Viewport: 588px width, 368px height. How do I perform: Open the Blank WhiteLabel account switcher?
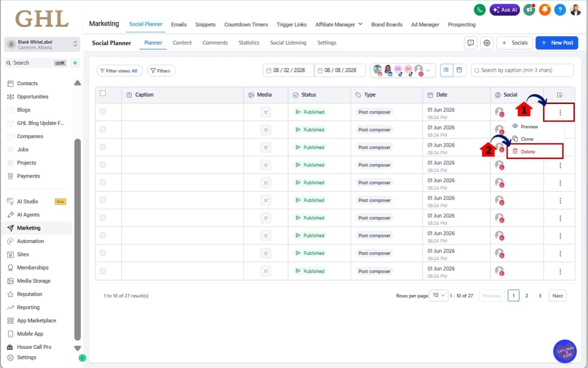[42, 44]
